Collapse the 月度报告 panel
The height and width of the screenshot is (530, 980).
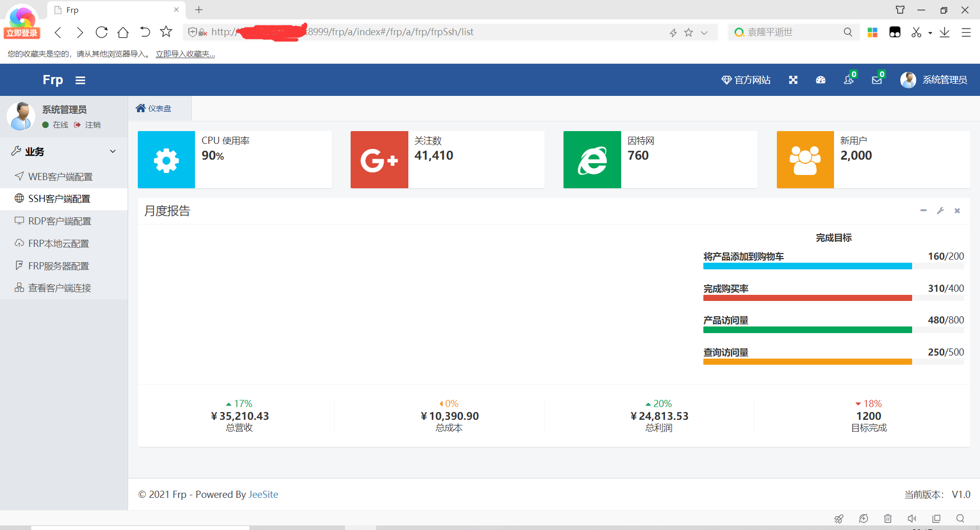pyautogui.click(x=923, y=211)
